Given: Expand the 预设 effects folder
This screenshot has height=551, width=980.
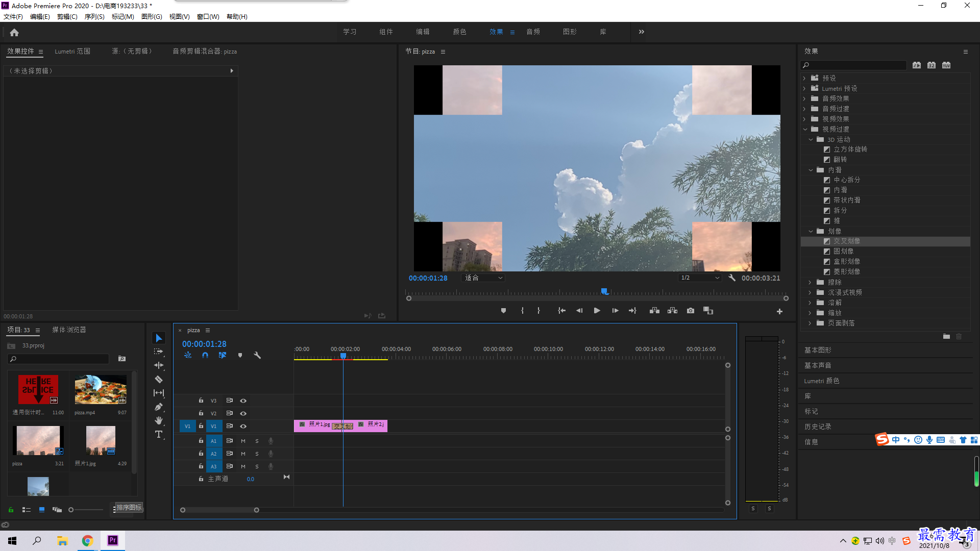Looking at the screenshot, I should (x=804, y=79).
